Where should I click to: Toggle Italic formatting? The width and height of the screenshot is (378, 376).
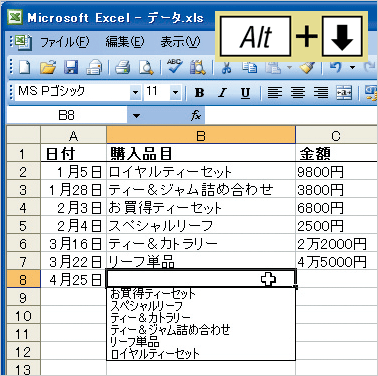click(222, 93)
